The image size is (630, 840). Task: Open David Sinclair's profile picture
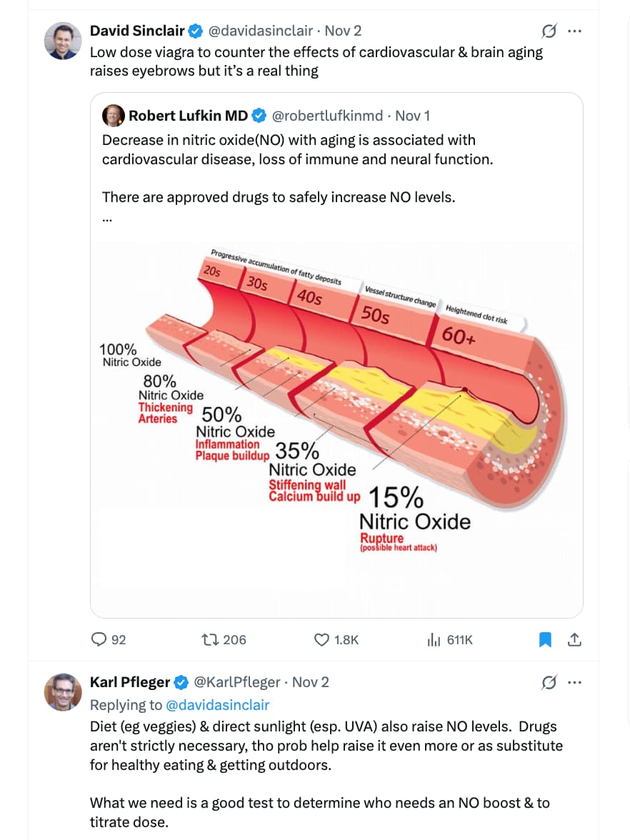tap(63, 40)
